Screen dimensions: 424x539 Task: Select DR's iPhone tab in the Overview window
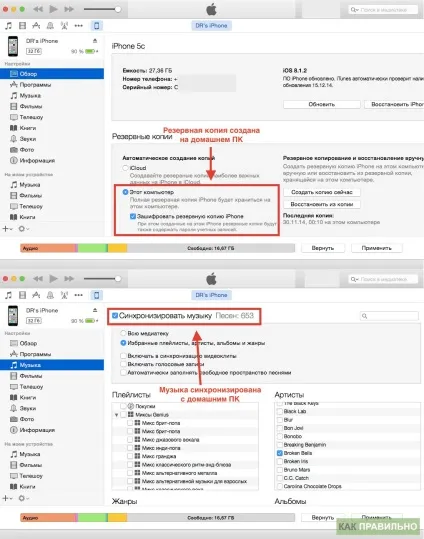(x=211, y=25)
